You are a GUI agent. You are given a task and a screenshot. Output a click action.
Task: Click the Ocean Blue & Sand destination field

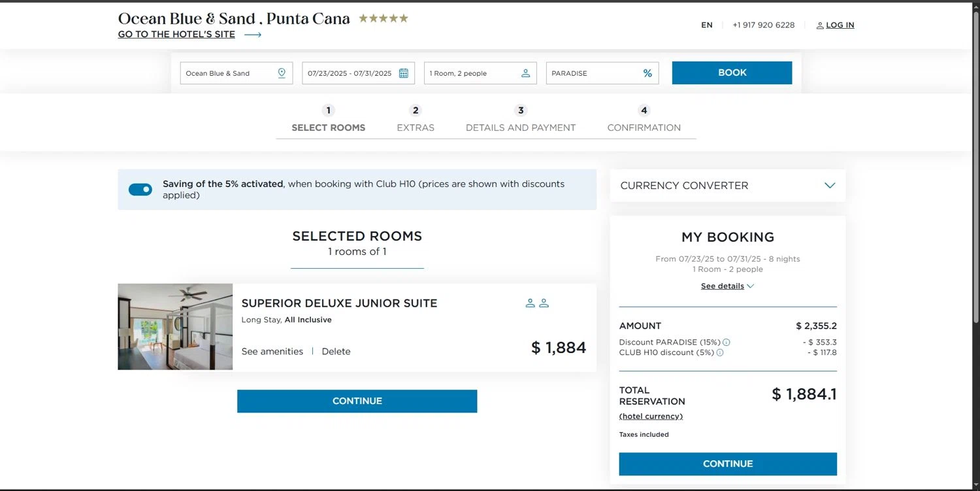pyautogui.click(x=237, y=73)
